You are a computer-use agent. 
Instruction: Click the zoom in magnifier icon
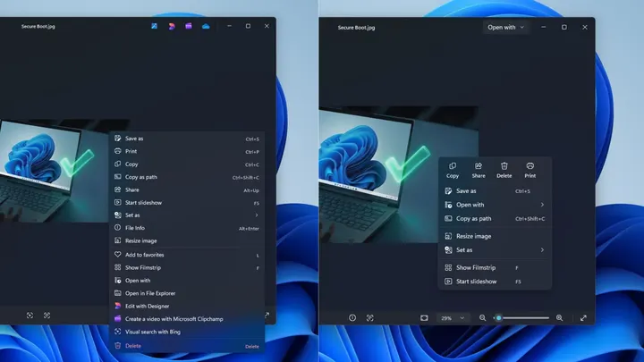pyautogui.click(x=559, y=317)
